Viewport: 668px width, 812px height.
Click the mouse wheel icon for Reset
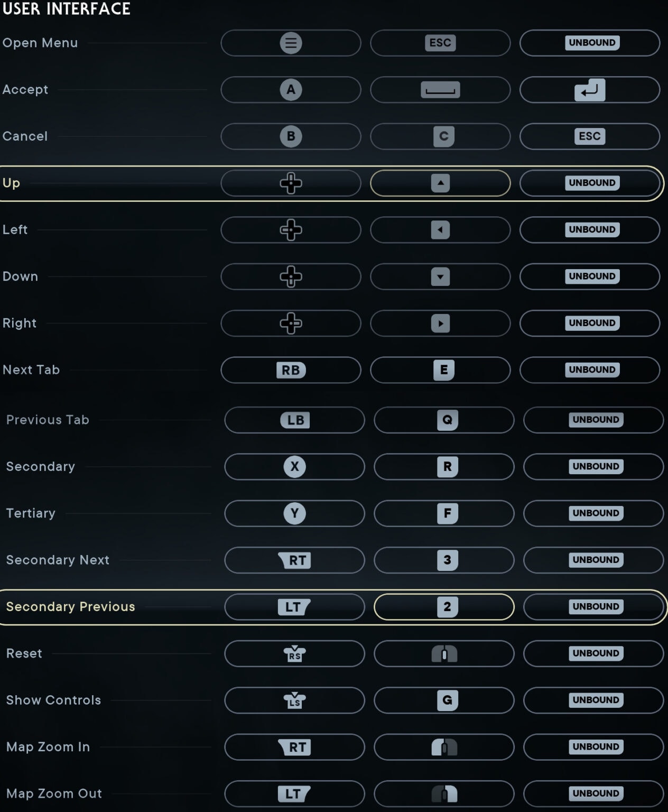click(443, 653)
